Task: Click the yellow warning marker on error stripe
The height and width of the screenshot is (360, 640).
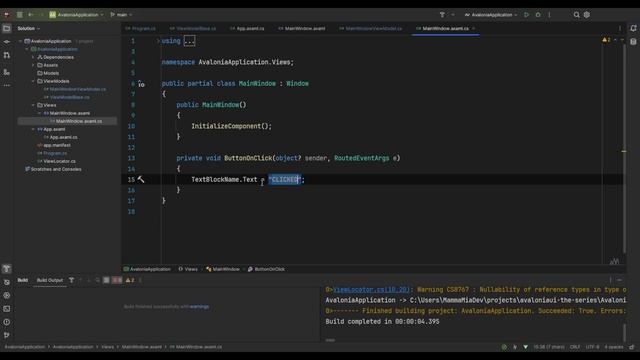Action: coord(624,151)
